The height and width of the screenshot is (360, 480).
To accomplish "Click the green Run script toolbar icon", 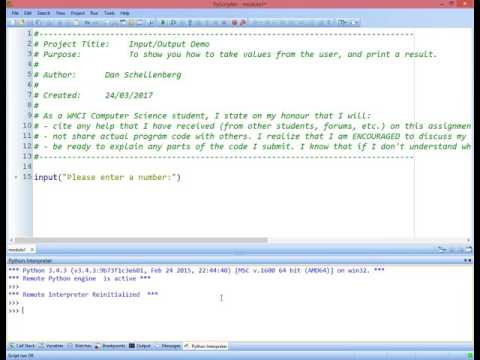I will pos(163,22).
